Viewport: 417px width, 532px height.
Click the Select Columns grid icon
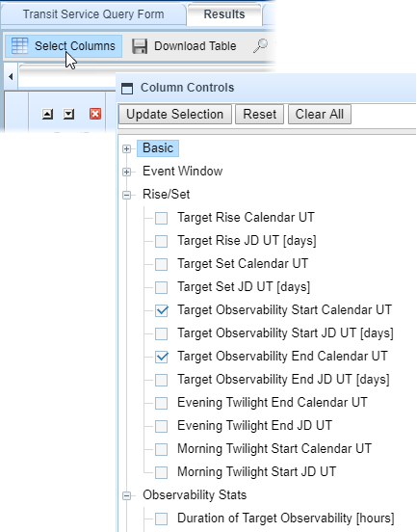pyautogui.click(x=19, y=46)
